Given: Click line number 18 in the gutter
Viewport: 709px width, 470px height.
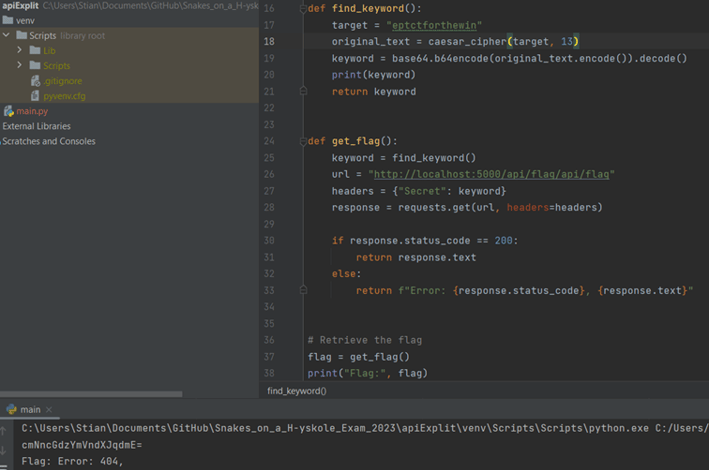Looking at the screenshot, I should coord(269,42).
